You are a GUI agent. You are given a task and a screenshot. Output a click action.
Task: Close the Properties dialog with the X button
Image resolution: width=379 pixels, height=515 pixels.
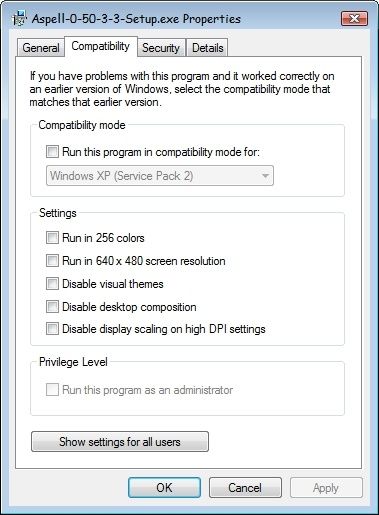coord(354,18)
